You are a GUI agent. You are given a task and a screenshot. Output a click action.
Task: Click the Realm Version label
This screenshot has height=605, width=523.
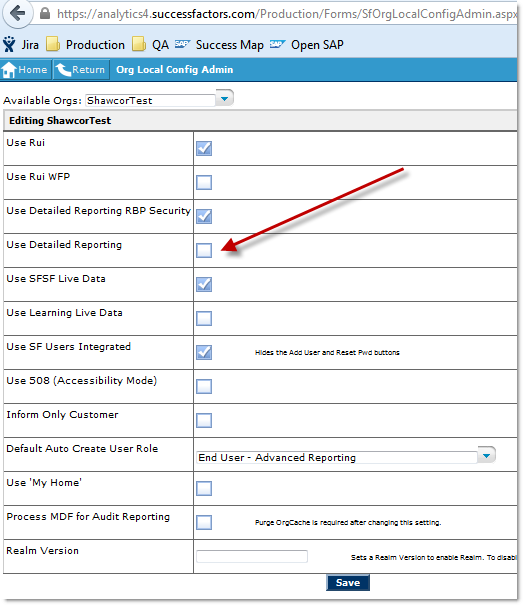[42, 551]
